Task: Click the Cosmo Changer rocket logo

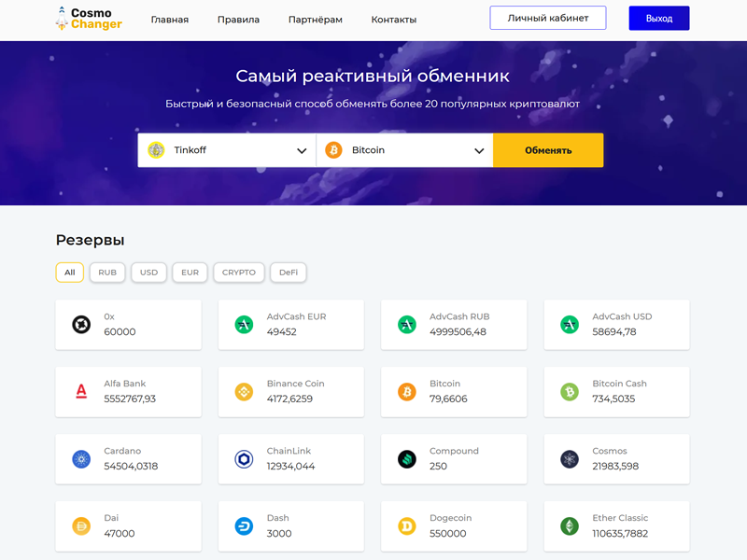Action: pos(62,19)
